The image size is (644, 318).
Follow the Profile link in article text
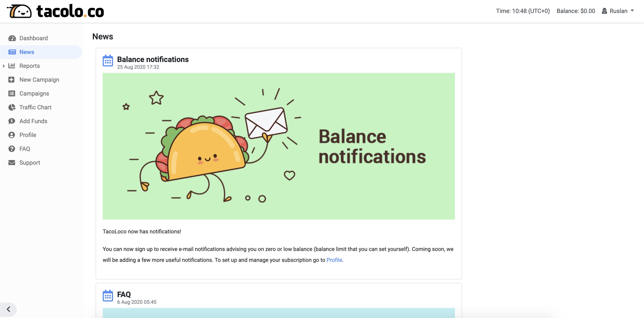[x=334, y=260]
